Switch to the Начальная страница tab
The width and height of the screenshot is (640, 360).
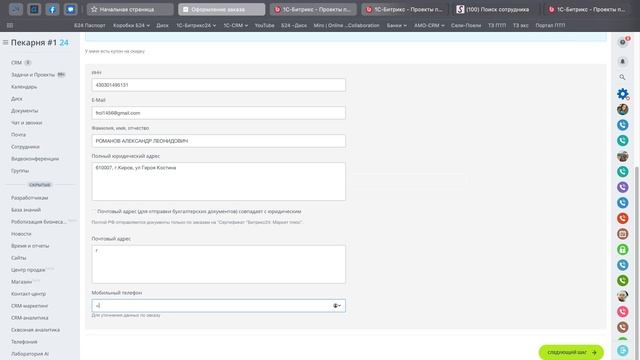click(x=130, y=9)
